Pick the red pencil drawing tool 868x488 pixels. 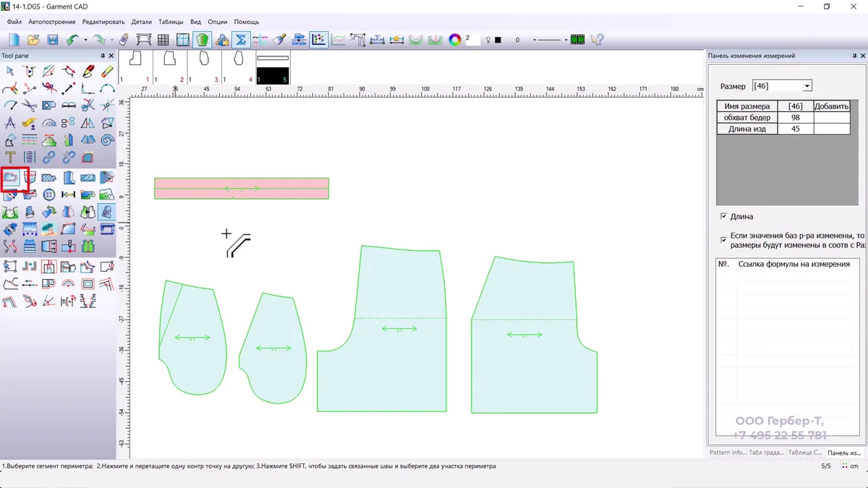tap(88, 71)
